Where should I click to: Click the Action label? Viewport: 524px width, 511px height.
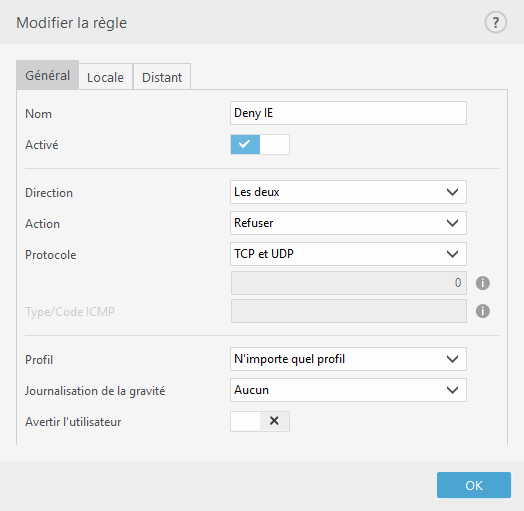42,224
